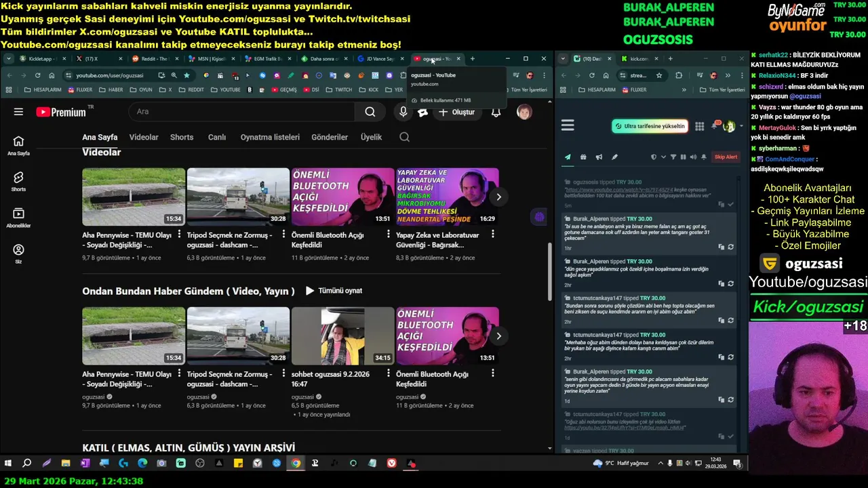Open the Windows Start menu

pyautogui.click(x=8, y=464)
